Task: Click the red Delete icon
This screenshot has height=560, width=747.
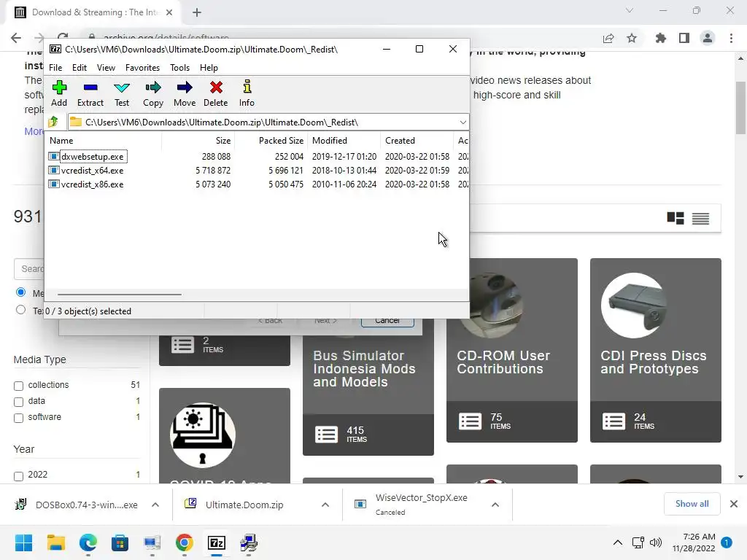Action: click(216, 94)
